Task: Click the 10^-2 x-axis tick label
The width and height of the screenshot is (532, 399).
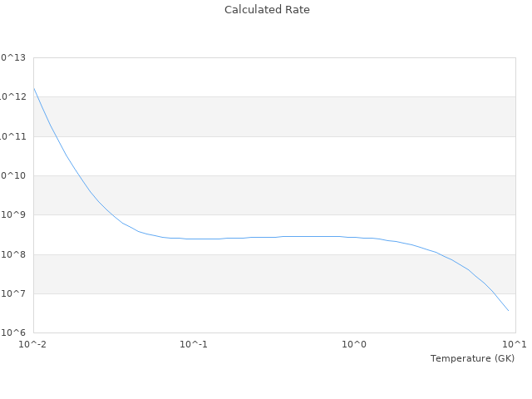Action: tap(33, 344)
